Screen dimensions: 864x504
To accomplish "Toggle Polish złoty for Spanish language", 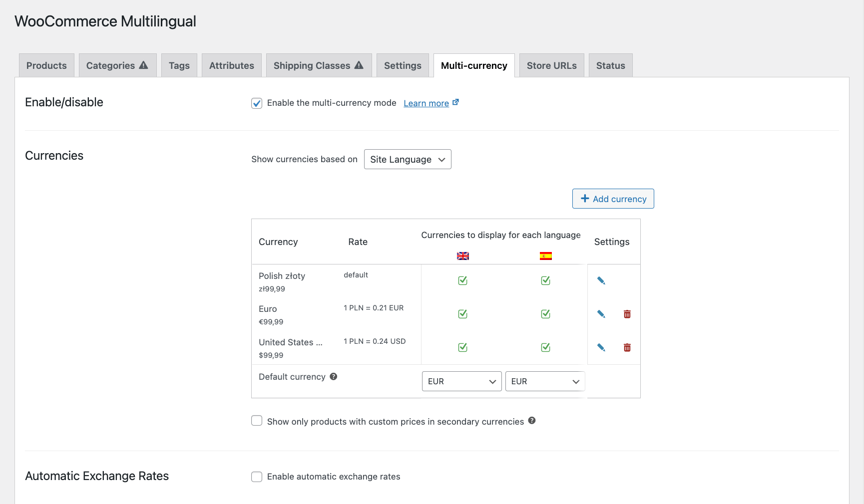I will click(546, 281).
